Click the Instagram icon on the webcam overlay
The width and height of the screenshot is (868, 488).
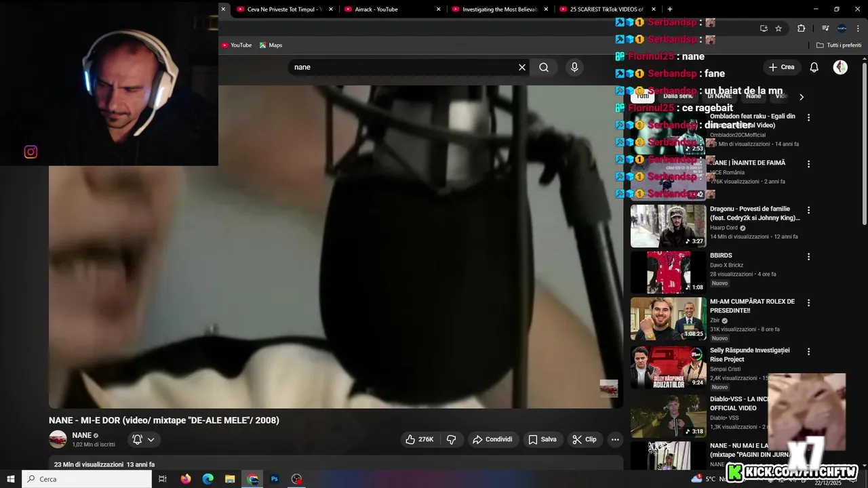click(x=31, y=152)
